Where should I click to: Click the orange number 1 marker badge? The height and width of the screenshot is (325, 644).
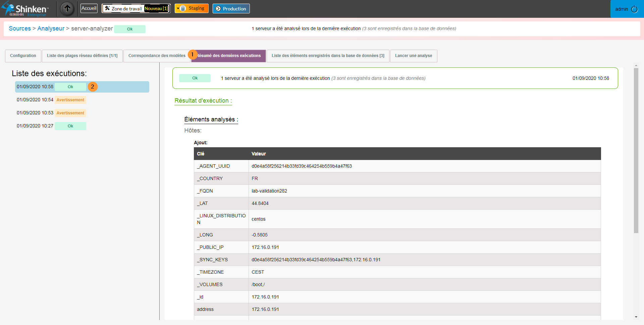pos(193,54)
